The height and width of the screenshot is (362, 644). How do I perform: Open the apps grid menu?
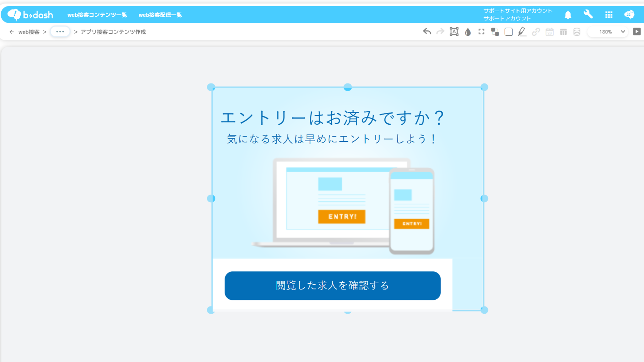click(x=609, y=15)
